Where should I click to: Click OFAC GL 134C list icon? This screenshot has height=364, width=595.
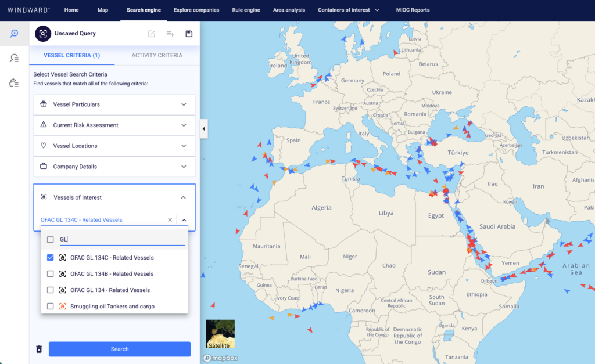pyautogui.click(x=63, y=257)
